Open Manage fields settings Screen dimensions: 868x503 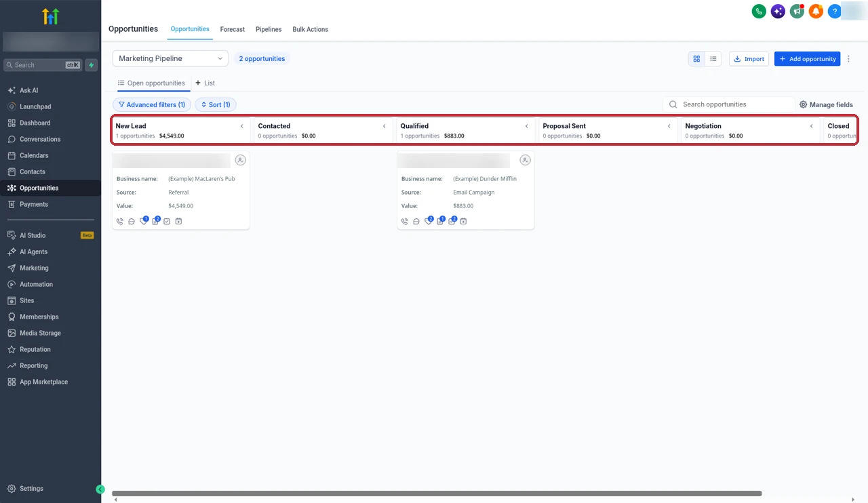coord(826,105)
